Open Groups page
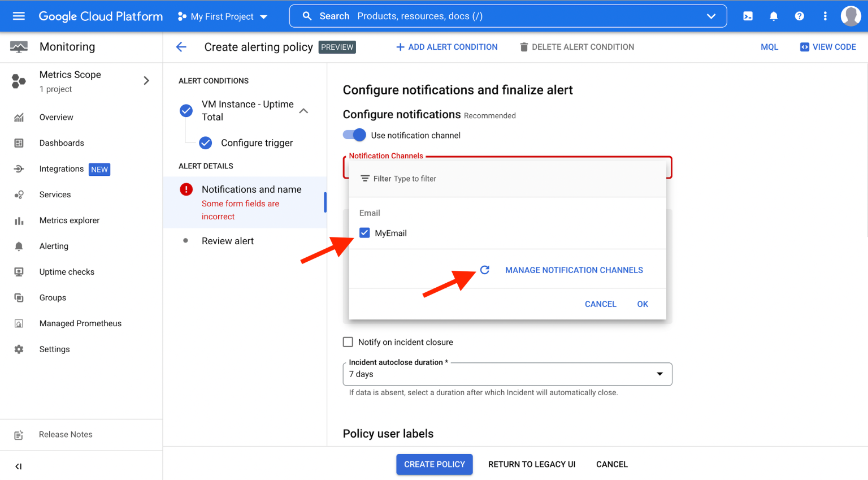This screenshot has height=480, width=868. (x=53, y=297)
